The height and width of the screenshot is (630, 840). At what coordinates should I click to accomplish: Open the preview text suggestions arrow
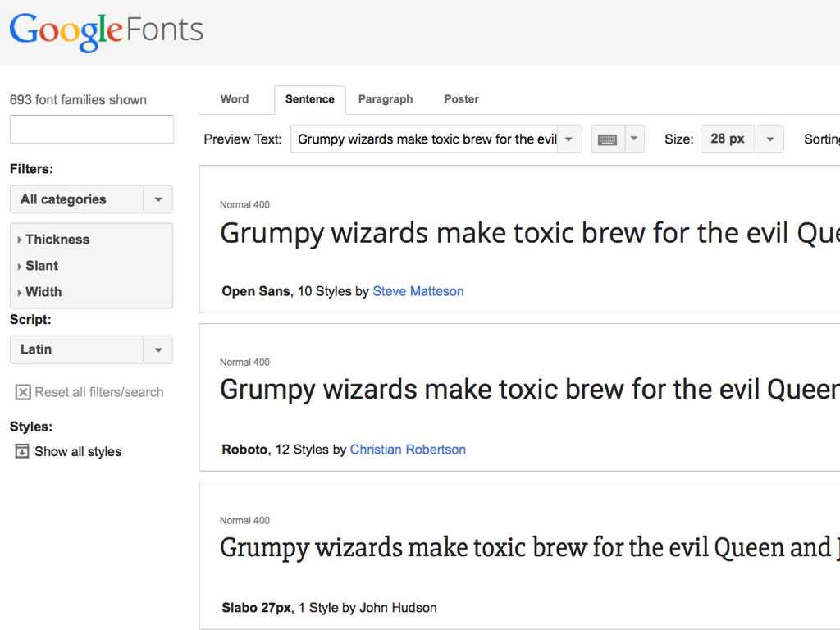[x=569, y=139]
